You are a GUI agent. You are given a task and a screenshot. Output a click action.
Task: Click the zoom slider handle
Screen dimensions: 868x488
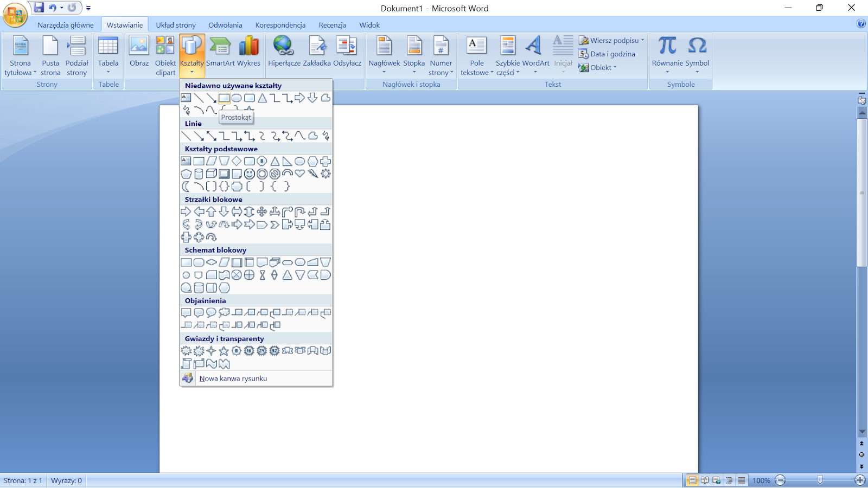click(x=820, y=480)
